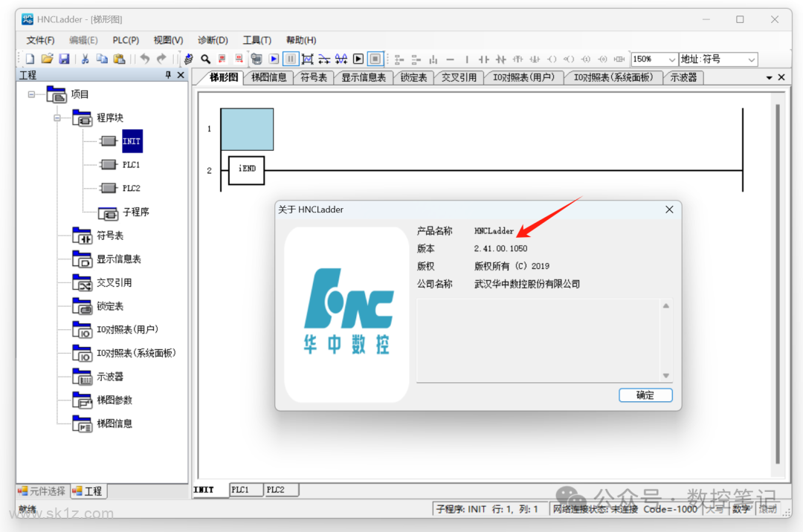Image resolution: width=803 pixels, height=532 pixels.
Task: Select the iEND block in rung 2
Action: (246, 170)
